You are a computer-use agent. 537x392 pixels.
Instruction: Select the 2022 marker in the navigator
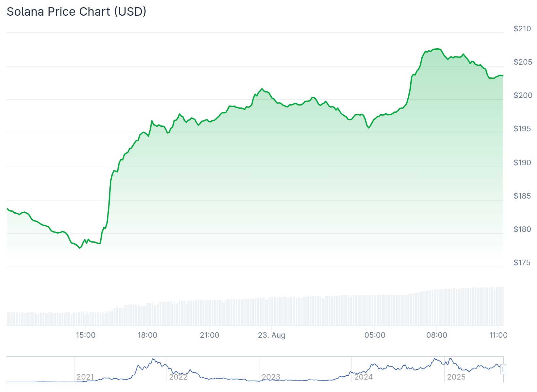coord(178,377)
